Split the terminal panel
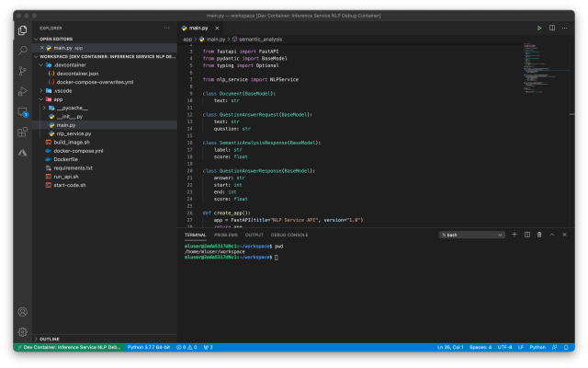588x368 pixels. [x=526, y=235]
